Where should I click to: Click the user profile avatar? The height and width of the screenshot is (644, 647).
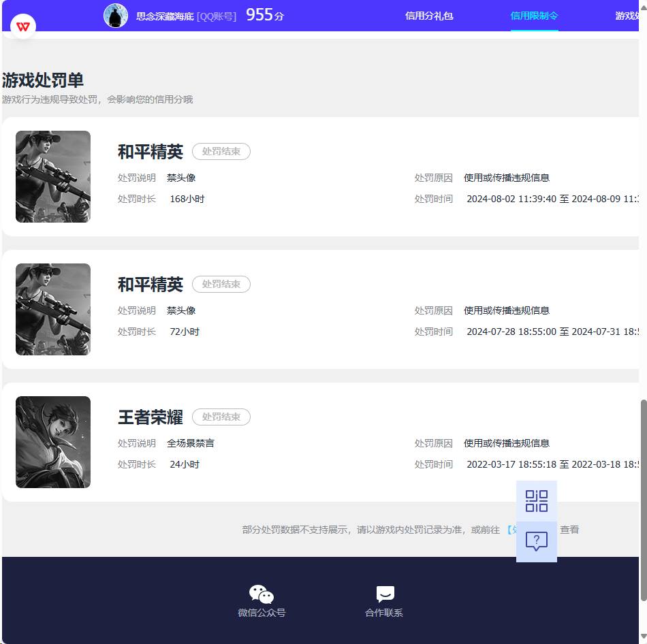click(116, 15)
